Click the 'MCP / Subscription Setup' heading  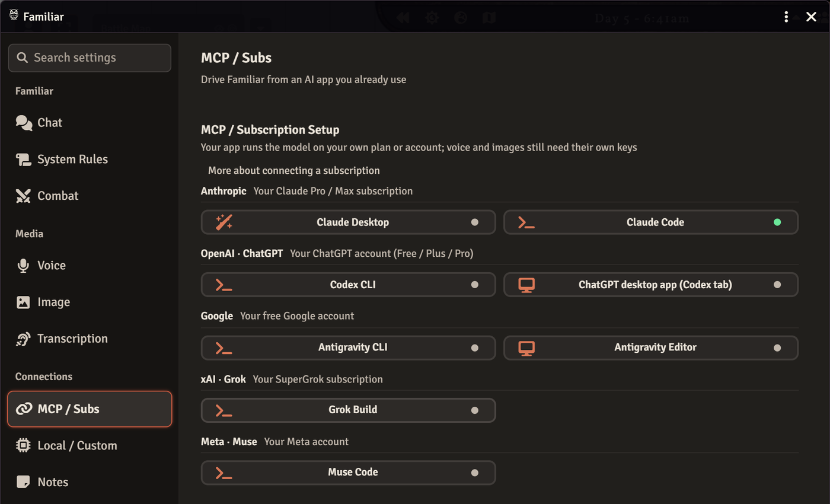[x=270, y=130]
